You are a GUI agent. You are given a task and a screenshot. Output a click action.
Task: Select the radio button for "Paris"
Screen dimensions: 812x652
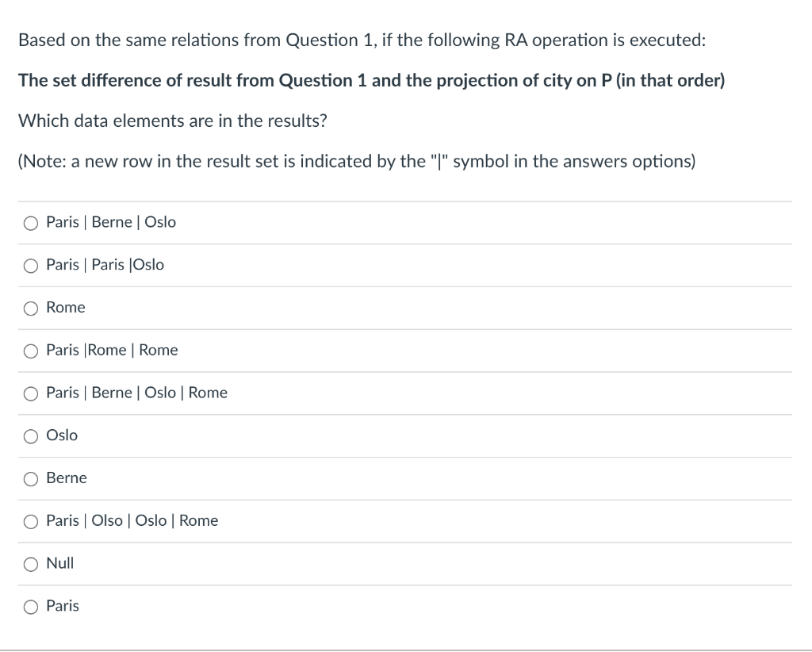pyautogui.click(x=30, y=606)
